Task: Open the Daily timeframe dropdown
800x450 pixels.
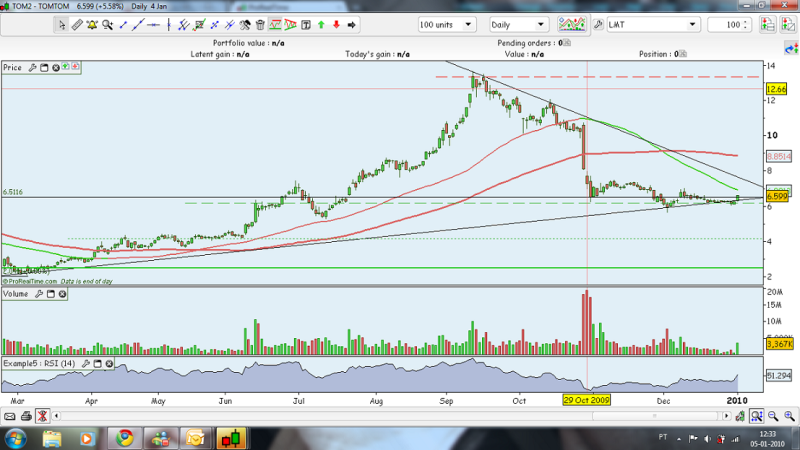Action: click(518, 24)
